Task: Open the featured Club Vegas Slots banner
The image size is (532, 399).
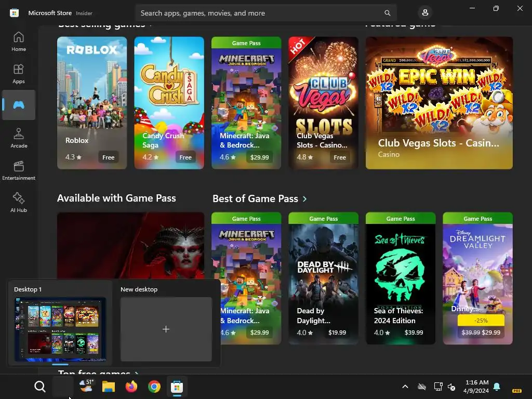Action: click(439, 103)
